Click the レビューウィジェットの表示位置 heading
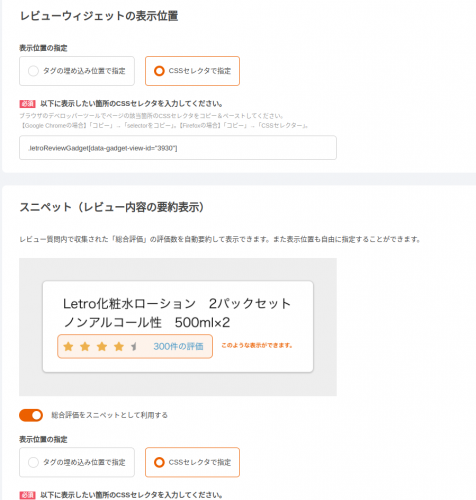This screenshot has width=476, height=500. click(99, 16)
